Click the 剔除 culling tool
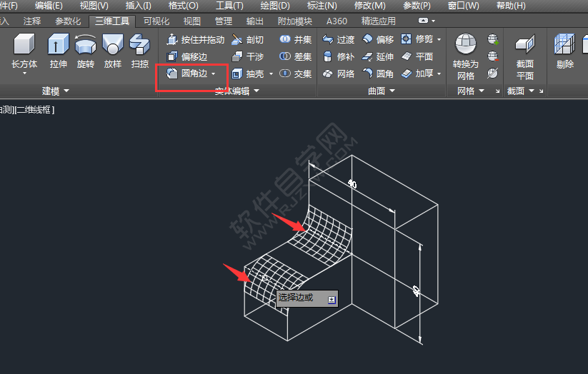 [x=564, y=51]
